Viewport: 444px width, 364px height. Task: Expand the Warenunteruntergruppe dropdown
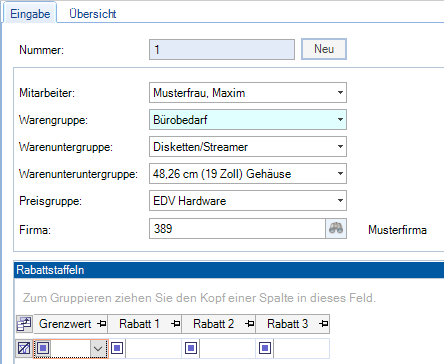pos(340,173)
